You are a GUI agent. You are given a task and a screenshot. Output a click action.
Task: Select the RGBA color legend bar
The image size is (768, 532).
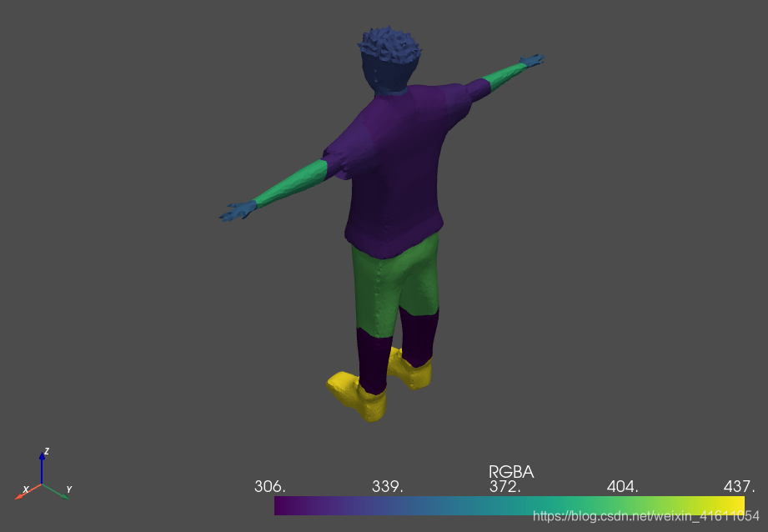(x=509, y=505)
